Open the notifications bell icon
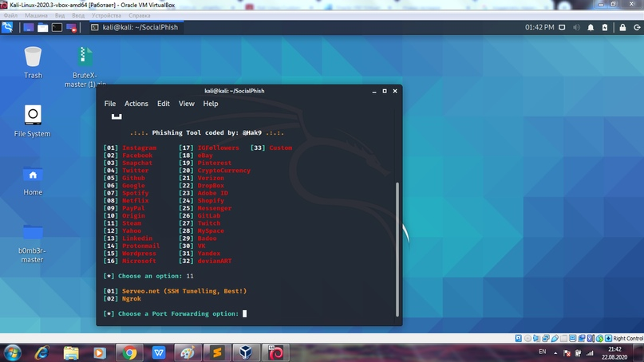The height and width of the screenshot is (362, 644). [x=591, y=27]
